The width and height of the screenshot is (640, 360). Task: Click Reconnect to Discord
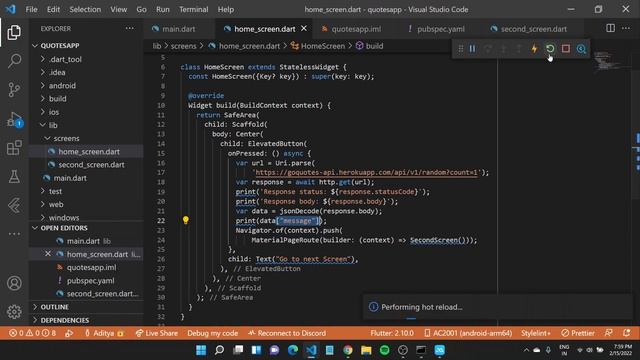[x=287, y=333]
